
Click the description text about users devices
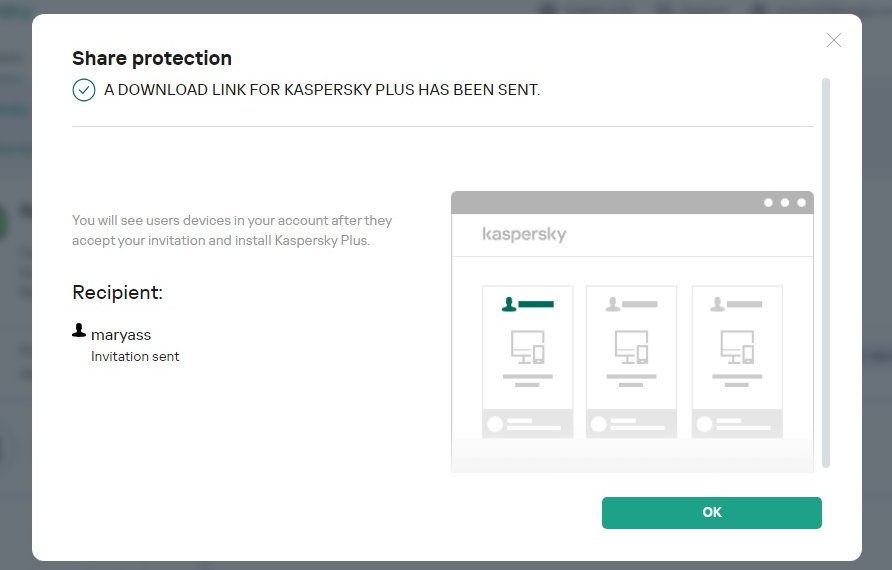pos(232,230)
